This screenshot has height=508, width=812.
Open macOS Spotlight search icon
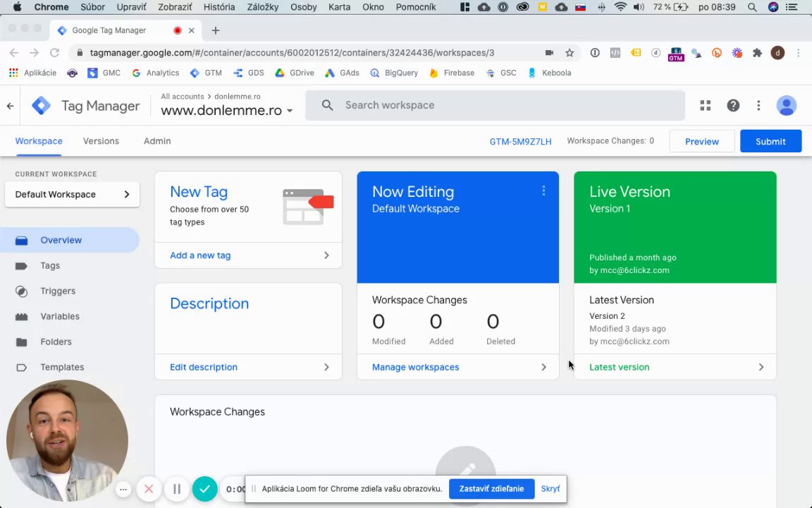coord(752,7)
